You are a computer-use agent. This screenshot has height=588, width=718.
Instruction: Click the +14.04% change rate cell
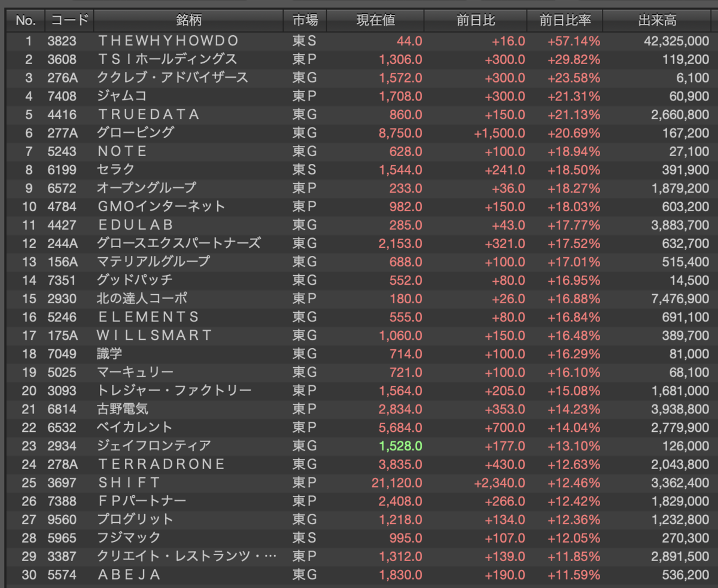coord(573,427)
